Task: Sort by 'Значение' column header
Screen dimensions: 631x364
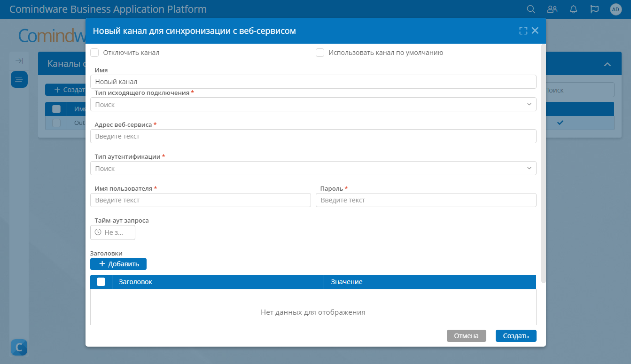Action: pos(430,282)
